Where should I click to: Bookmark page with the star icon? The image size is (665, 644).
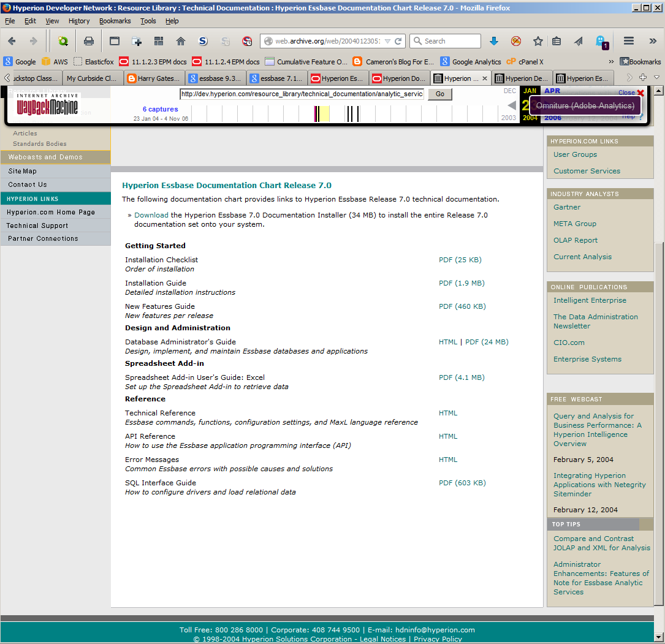pyautogui.click(x=538, y=41)
